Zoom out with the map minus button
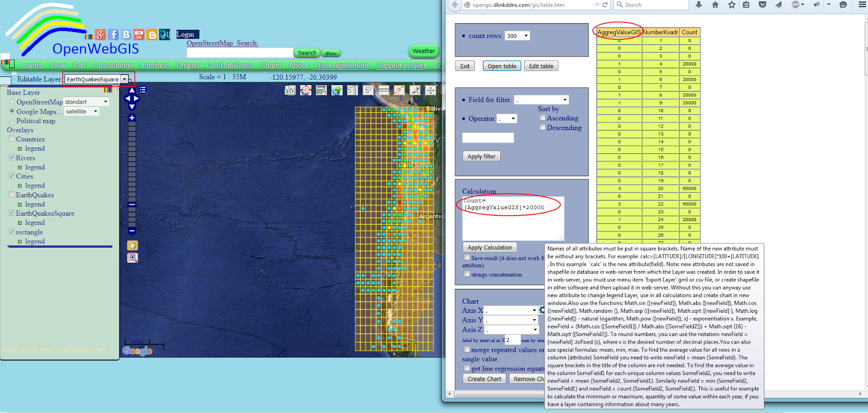The image size is (868, 413). point(132,231)
